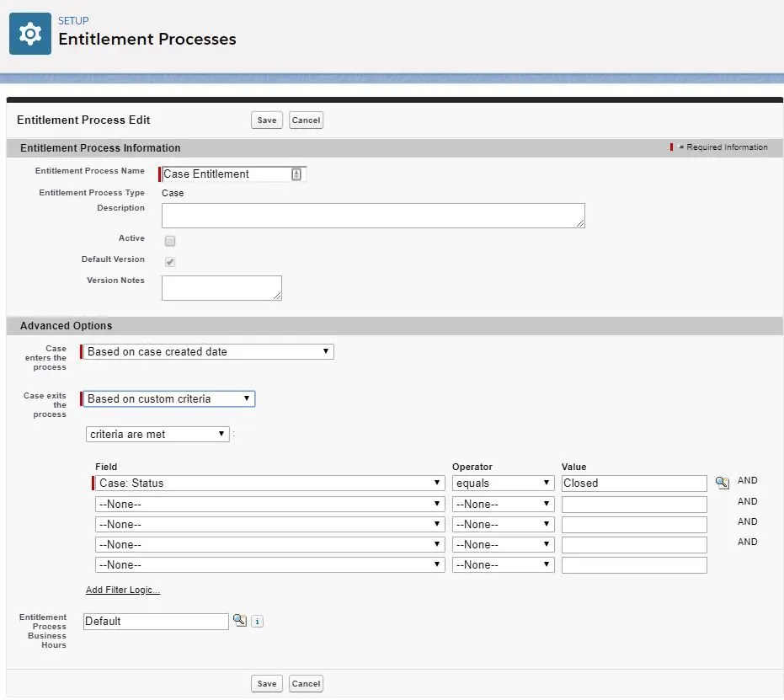Click the Advanced Options section header
This screenshot has height=700, width=784.
pos(66,326)
